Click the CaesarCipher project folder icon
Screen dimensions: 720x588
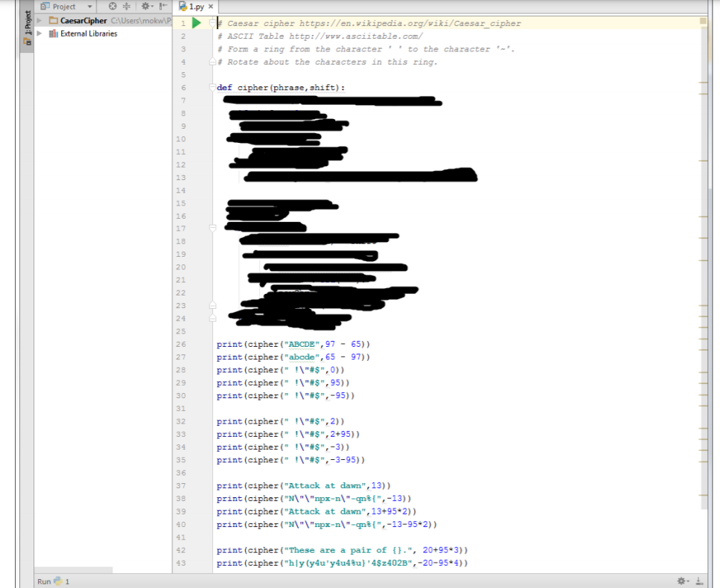(54, 21)
